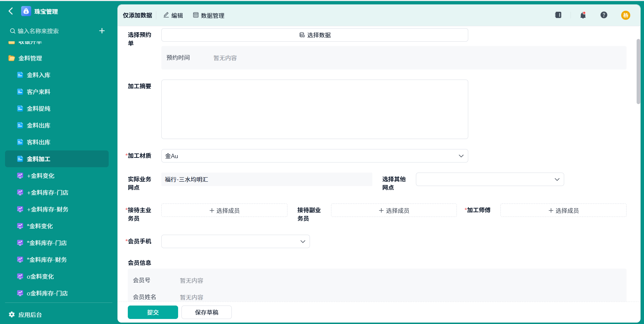Viewport: 644px width, 324px height.
Task: Focus the 加工摘要 text area
Action: 315,109
